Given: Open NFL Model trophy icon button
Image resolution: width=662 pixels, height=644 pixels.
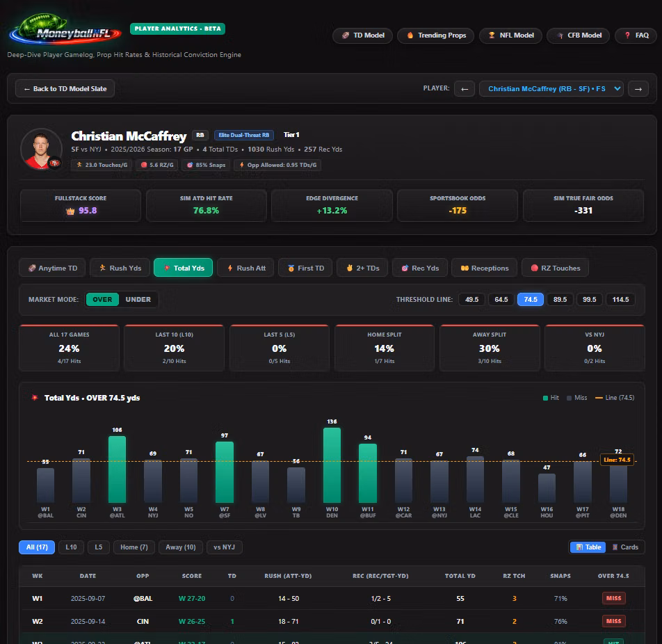Looking at the screenshot, I should (x=511, y=35).
